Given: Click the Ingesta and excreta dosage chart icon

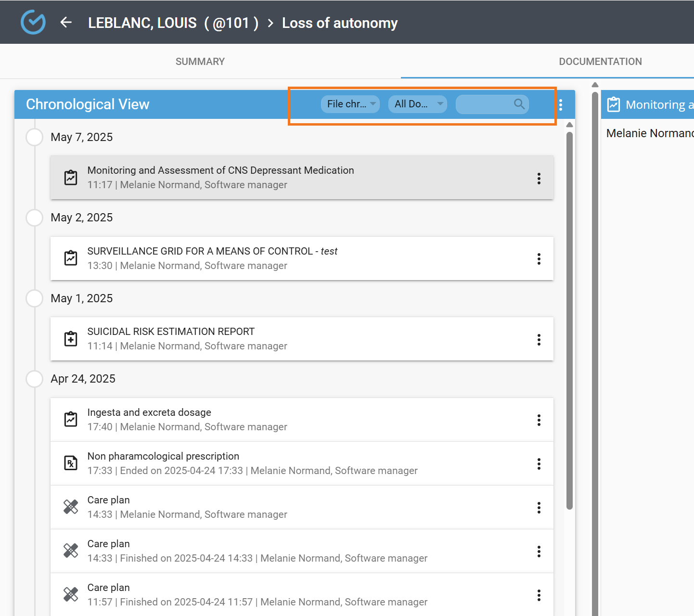Looking at the screenshot, I should pyautogui.click(x=71, y=419).
